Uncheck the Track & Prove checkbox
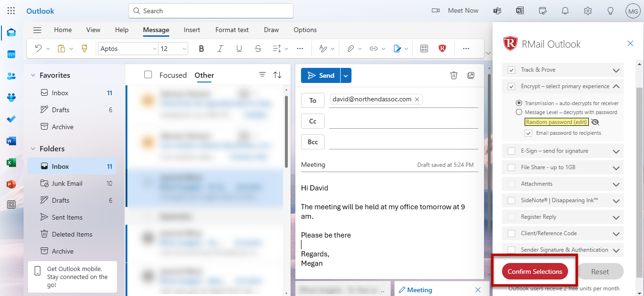The height and width of the screenshot is (296, 644). [511, 70]
